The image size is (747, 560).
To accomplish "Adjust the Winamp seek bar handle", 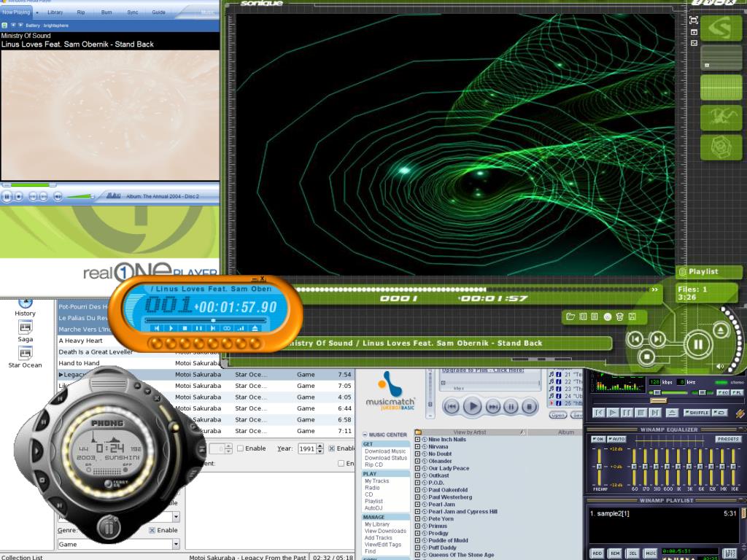I will pos(659,401).
